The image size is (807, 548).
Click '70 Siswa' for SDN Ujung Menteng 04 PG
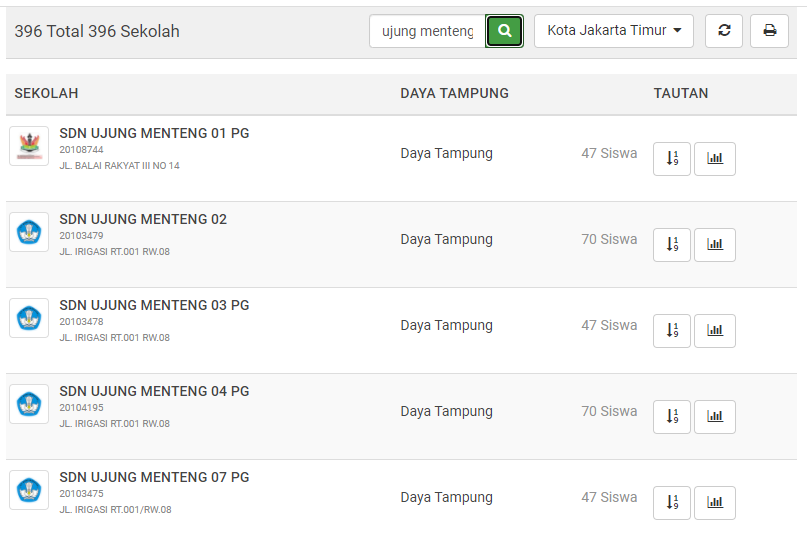(x=609, y=411)
